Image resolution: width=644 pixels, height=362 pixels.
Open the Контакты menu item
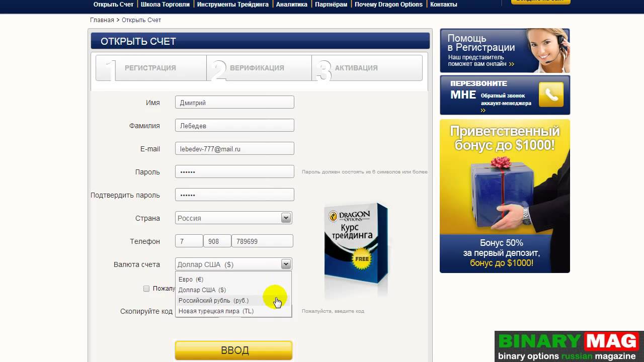[x=444, y=5]
